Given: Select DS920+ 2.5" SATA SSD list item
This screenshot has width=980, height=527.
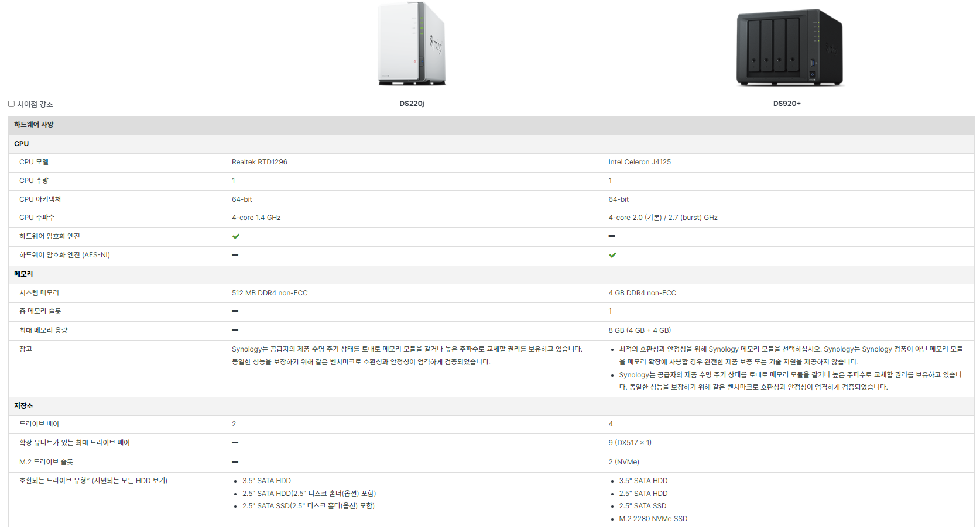Looking at the screenshot, I should click(x=643, y=506).
